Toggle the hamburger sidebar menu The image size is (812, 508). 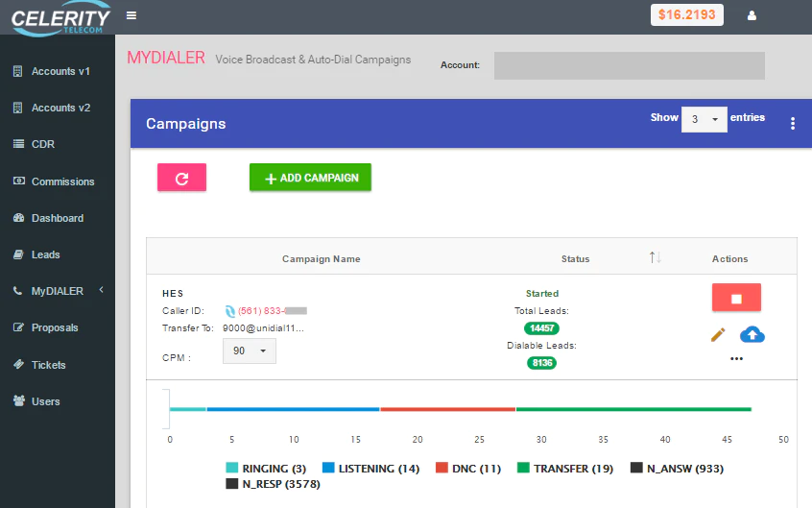[x=131, y=15]
